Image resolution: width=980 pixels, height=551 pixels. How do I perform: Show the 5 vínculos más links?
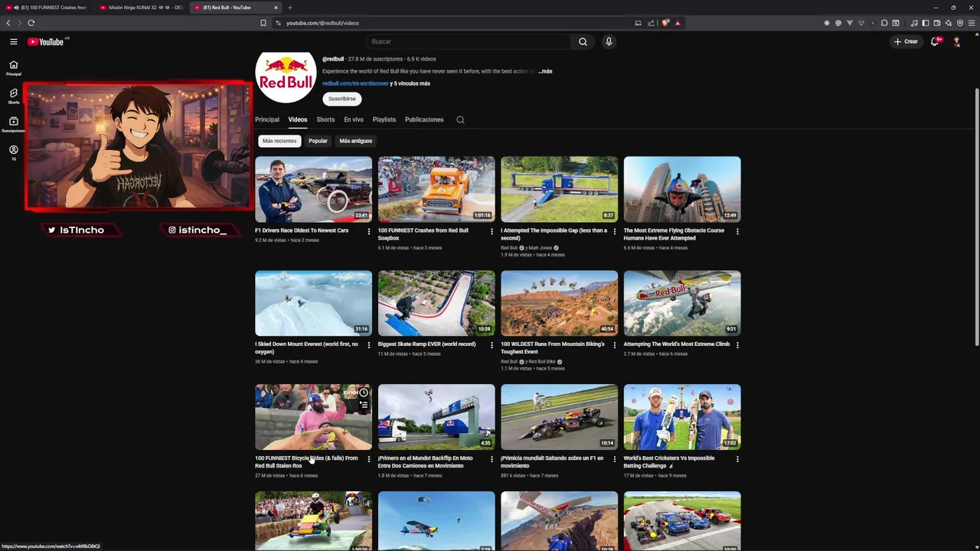pyautogui.click(x=410, y=83)
